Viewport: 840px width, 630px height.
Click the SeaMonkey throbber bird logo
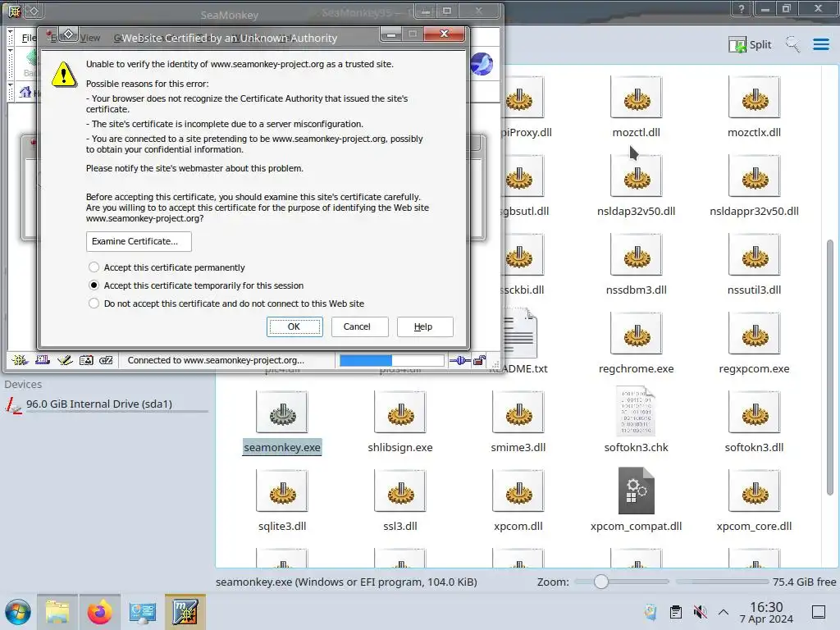[x=482, y=64]
